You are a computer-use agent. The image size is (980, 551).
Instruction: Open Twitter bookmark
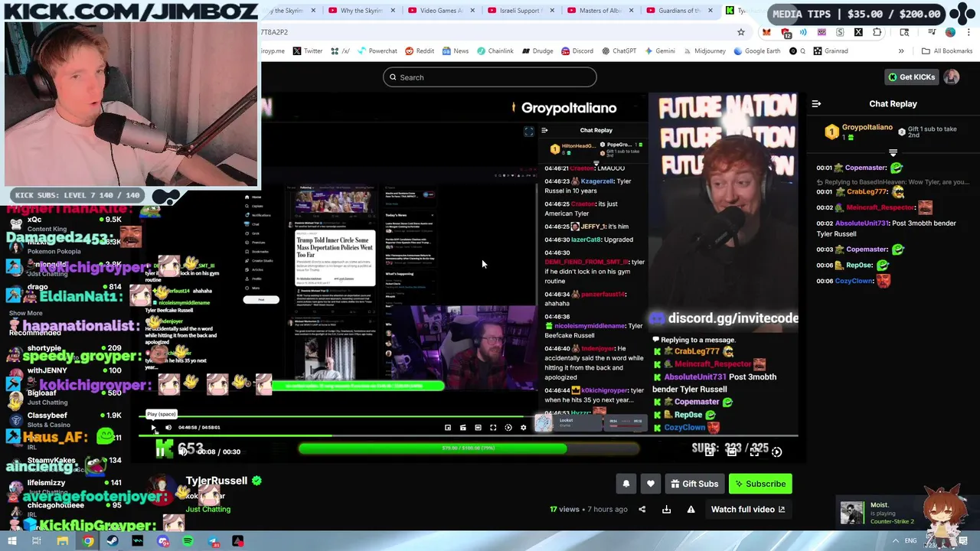point(307,51)
